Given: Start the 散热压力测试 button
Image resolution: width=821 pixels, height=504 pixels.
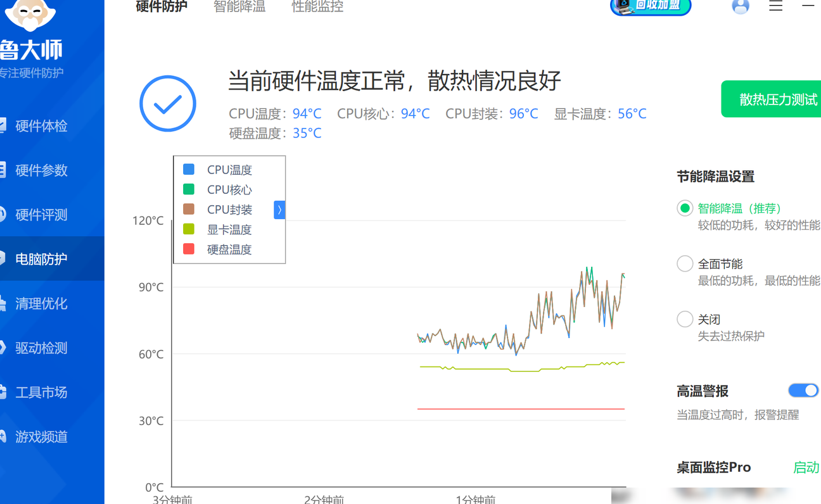Looking at the screenshot, I should pos(771,99).
